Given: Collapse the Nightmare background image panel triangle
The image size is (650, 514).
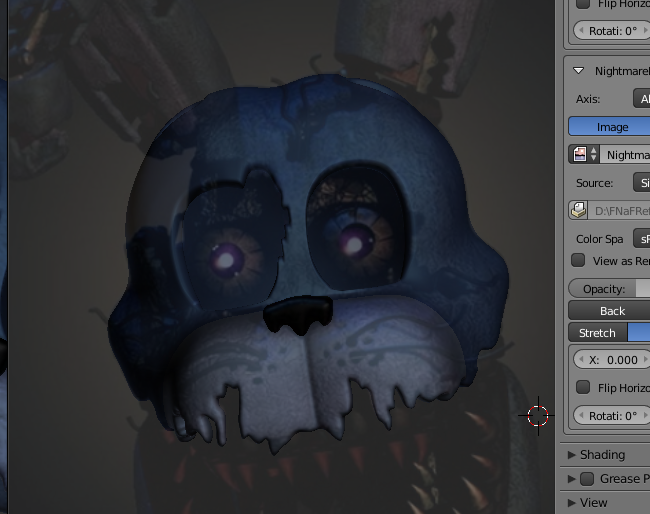Looking at the screenshot, I should pos(578,71).
